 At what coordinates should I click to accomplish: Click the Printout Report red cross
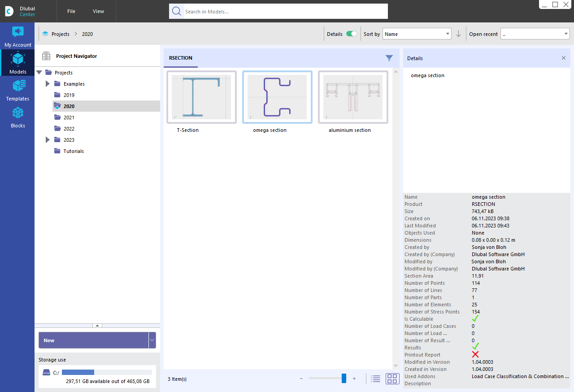pos(475,355)
